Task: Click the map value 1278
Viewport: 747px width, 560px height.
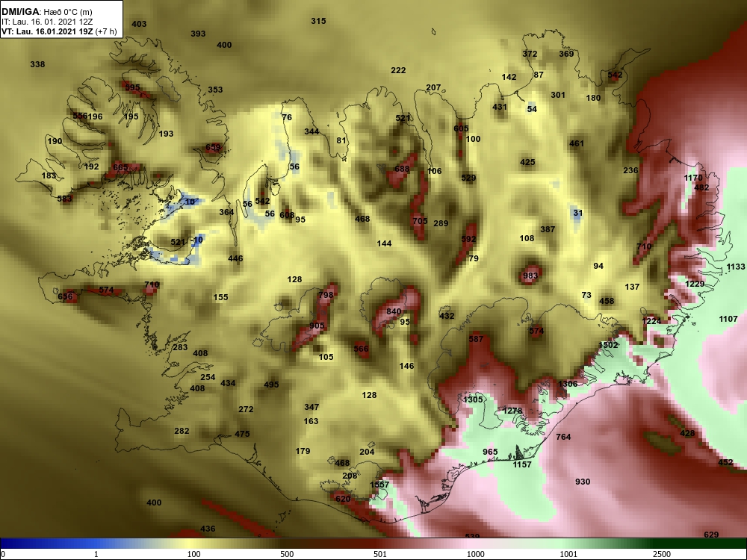Action: (512, 411)
